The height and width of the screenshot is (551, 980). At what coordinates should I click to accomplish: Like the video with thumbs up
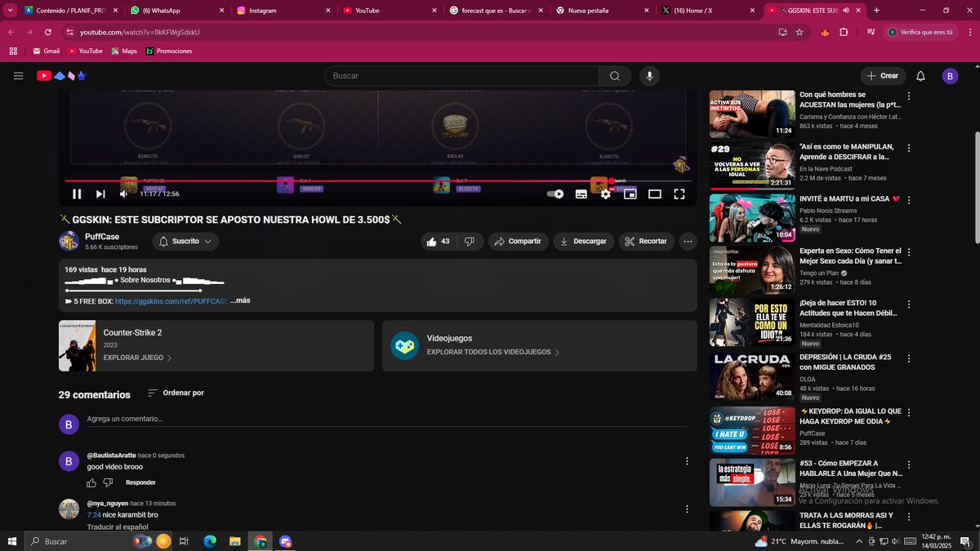(x=439, y=242)
